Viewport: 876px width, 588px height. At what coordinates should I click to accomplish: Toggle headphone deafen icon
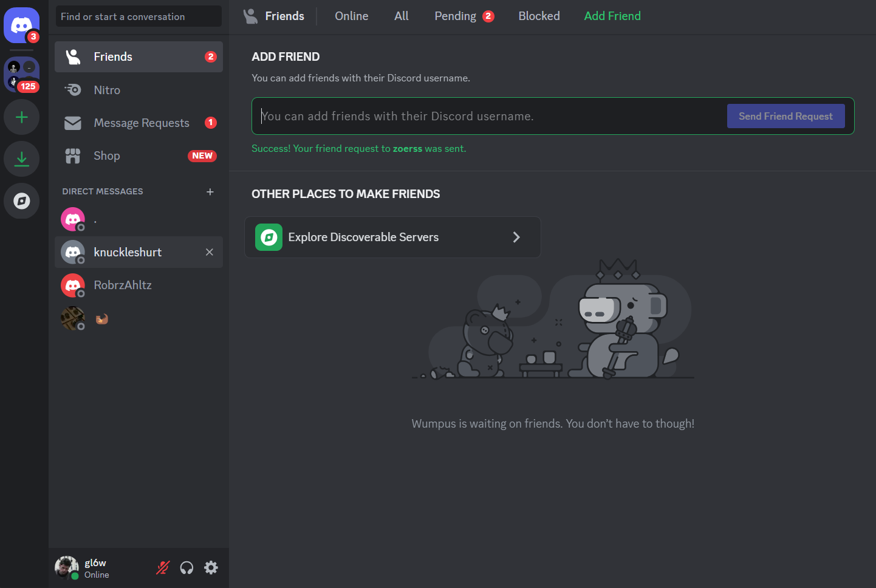coord(186,567)
